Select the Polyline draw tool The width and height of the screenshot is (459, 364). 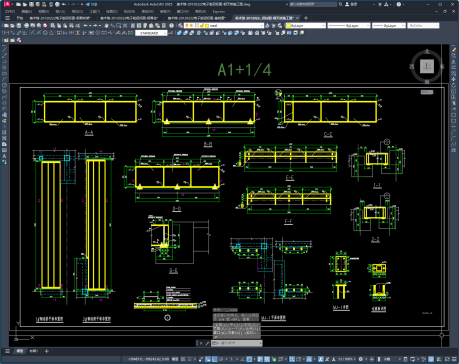(x=4, y=62)
